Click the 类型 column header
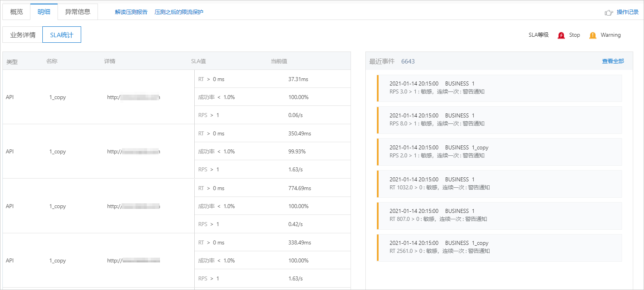This screenshot has height=290, width=644. 12,62
